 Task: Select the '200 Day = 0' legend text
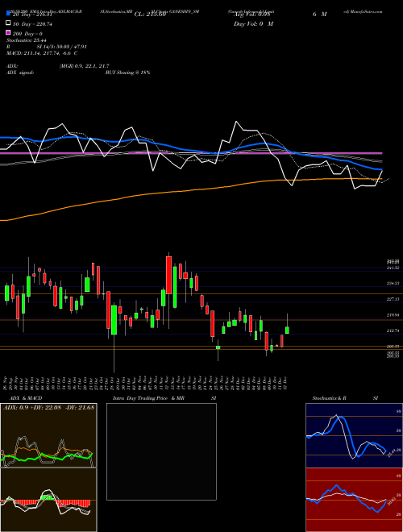[x=27, y=34]
